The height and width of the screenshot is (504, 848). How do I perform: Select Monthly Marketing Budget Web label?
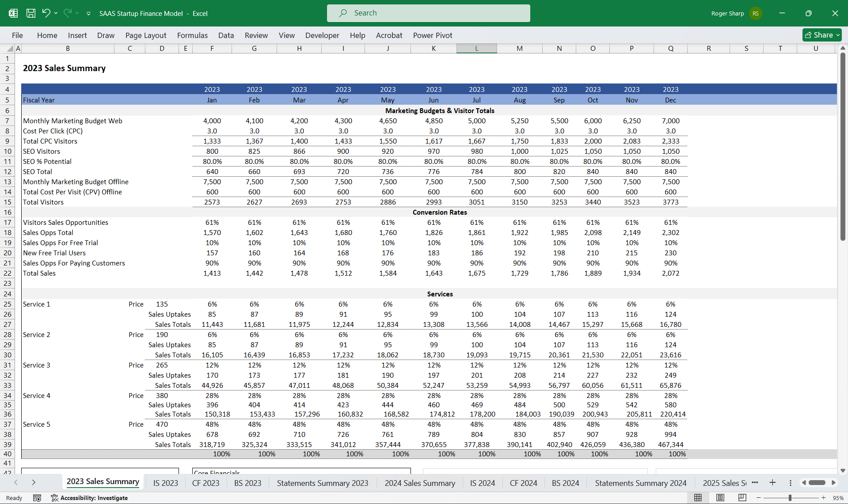pos(72,121)
